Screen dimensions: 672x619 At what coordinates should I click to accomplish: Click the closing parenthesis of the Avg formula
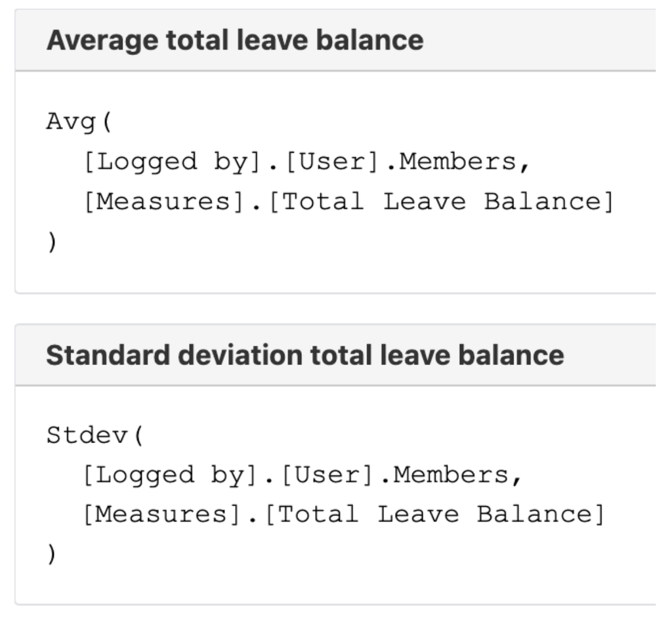click(x=51, y=242)
